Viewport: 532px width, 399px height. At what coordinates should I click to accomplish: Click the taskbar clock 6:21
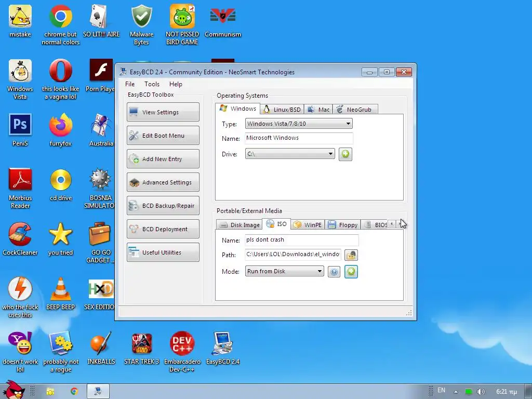(507, 392)
